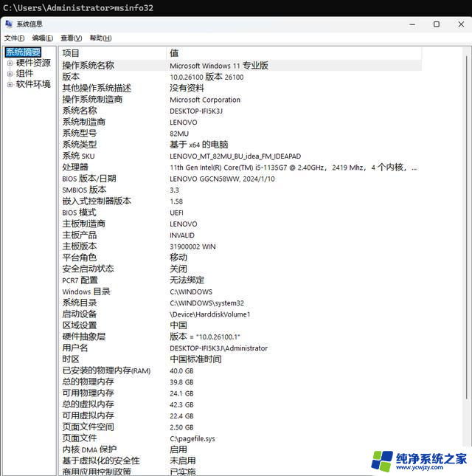Select the 基于 x64 的电脑 value
The height and width of the screenshot is (476, 472).
(x=198, y=145)
